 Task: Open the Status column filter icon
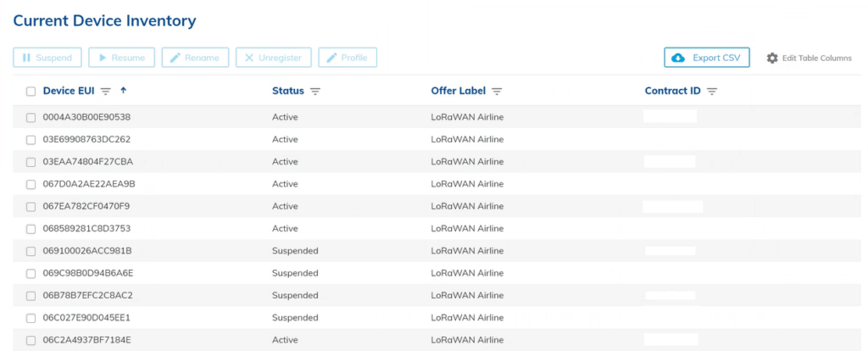[315, 91]
